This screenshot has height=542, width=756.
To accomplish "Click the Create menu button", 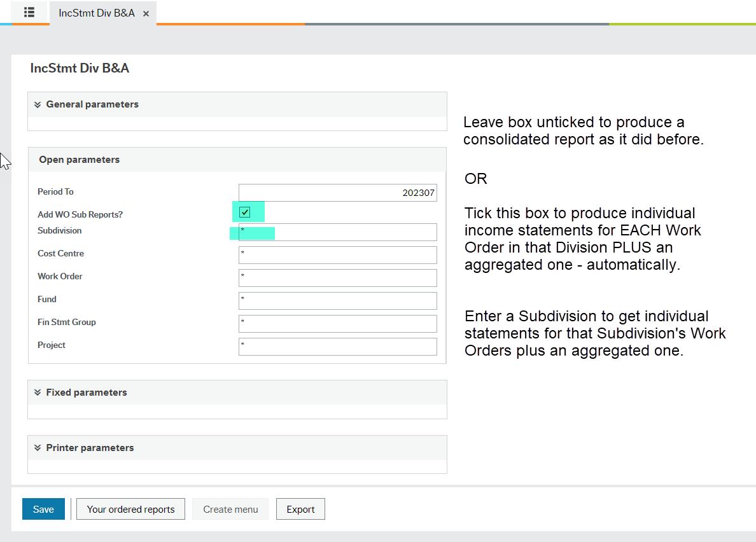I will [230, 509].
